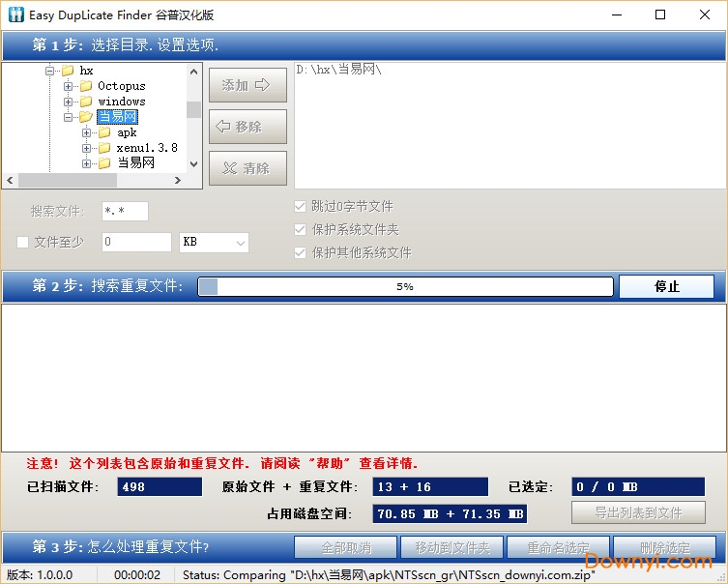Expand the Octopus tree node
This screenshot has height=584, width=728.
(69, 86)
